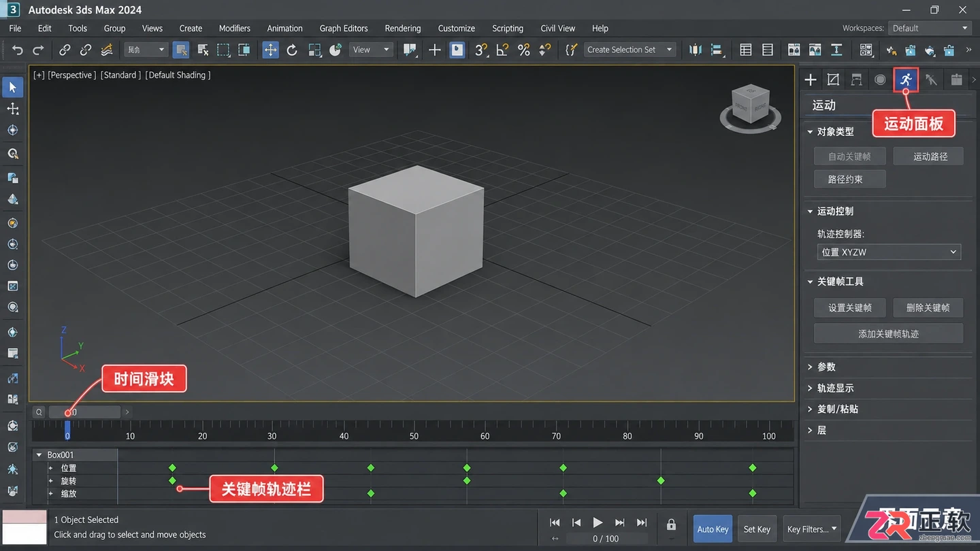Open the Key Filters dropdown
980x551 pixels.
(813, 529)
